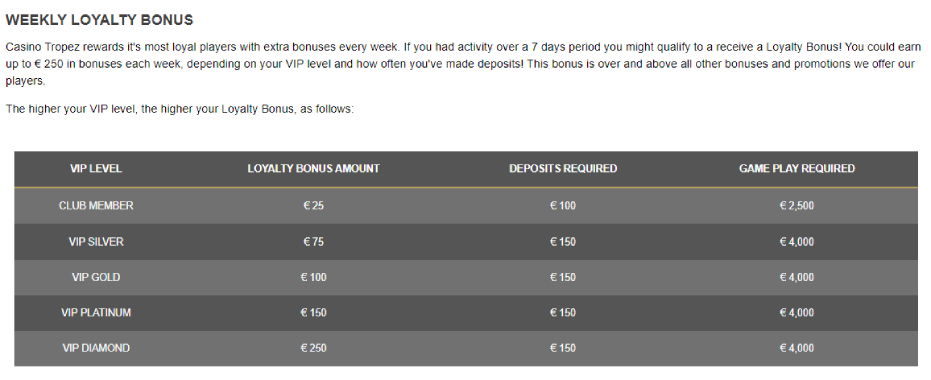The image size is (931, 380).
Task: Click the DEPOSITS REQUIRED column header
Action: [563, 169]
